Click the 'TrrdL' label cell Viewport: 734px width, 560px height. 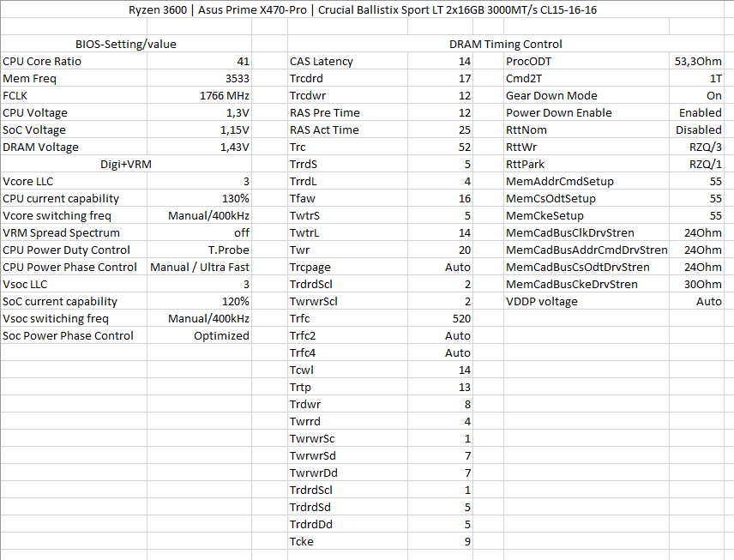pyautogui.click(x=348, y=181)
